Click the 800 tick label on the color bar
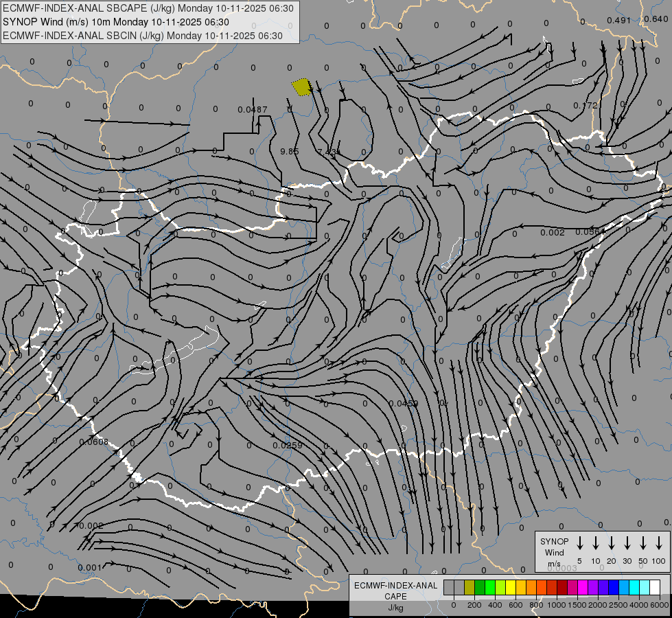 tap(536, 605)
